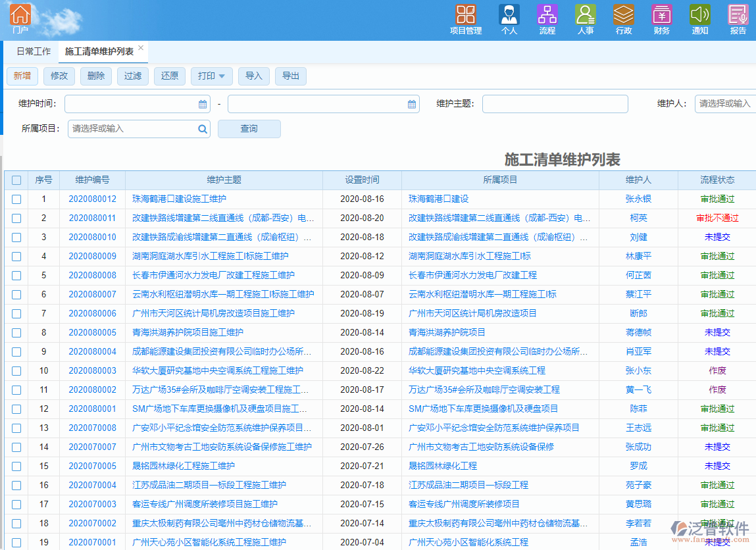Viewport: 756px width, 550px height.
Task: Open the 打印 dropdown menu
Action: click(x=211, y=76)
